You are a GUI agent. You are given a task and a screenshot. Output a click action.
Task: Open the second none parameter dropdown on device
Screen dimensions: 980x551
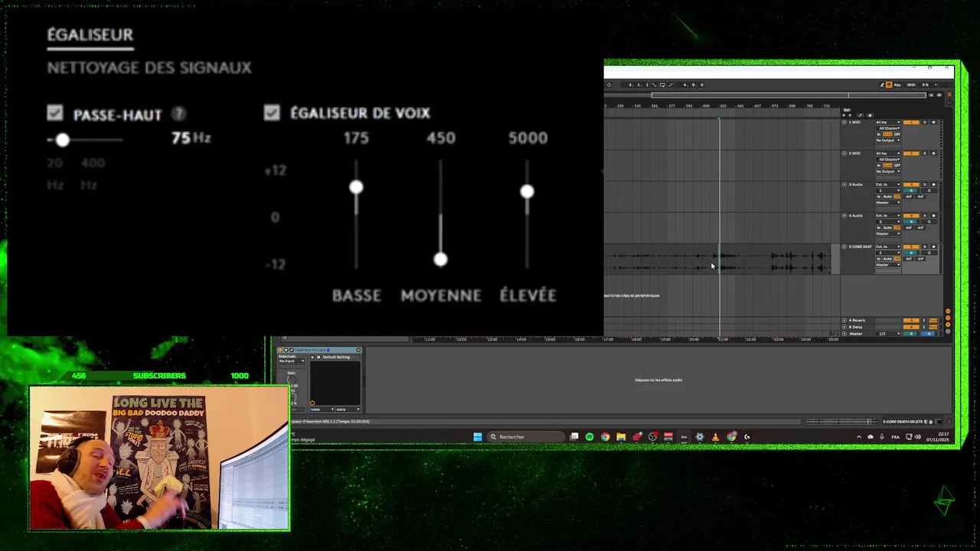tap(348, 409)
